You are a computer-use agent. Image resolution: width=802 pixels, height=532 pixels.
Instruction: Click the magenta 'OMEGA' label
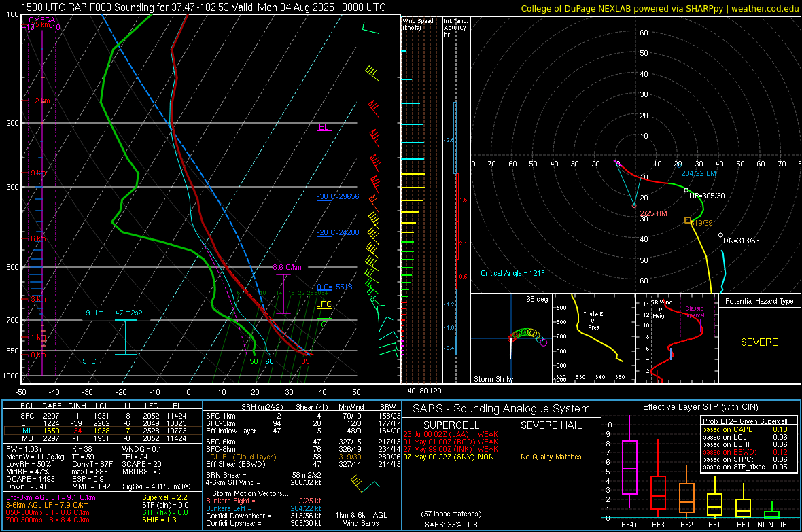[42, 20]
